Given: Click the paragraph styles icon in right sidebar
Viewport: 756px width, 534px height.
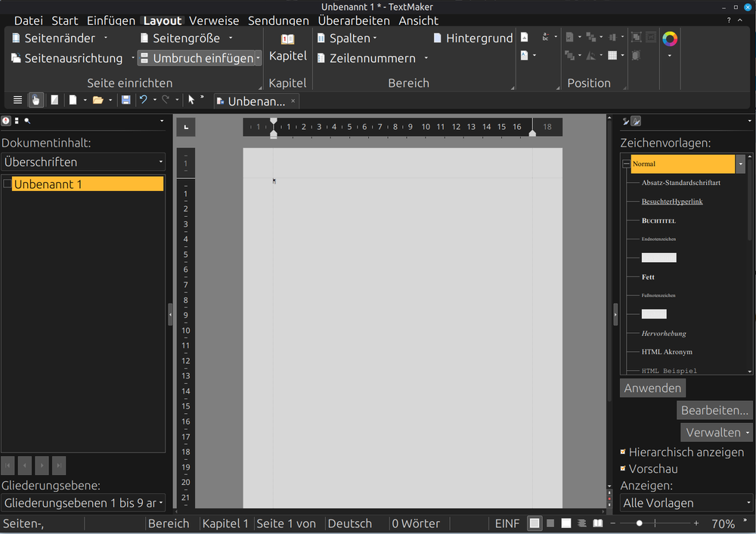Looking at the screenshot, I should pyautogui.click(x=626, y=122).
